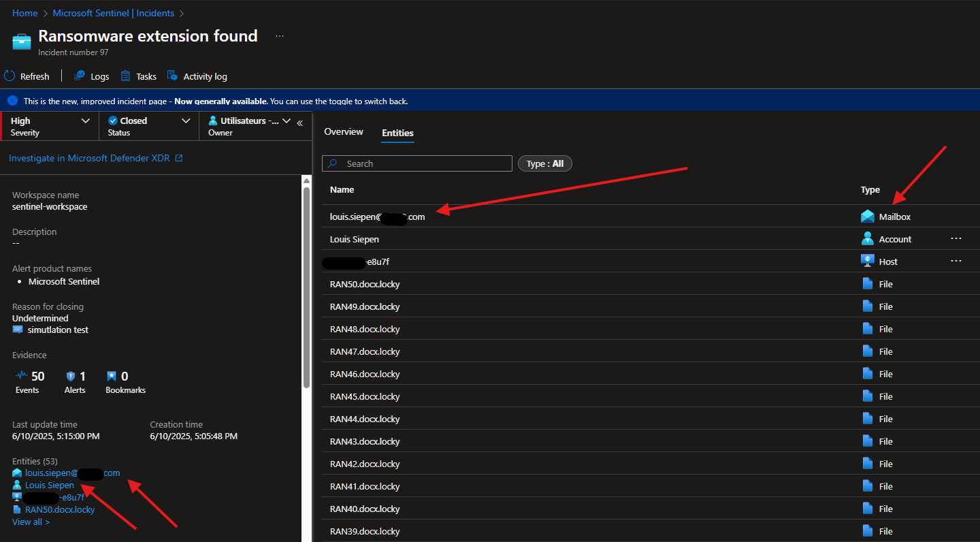Click the Bookmarks evidence icon

(x=112, y=376)
